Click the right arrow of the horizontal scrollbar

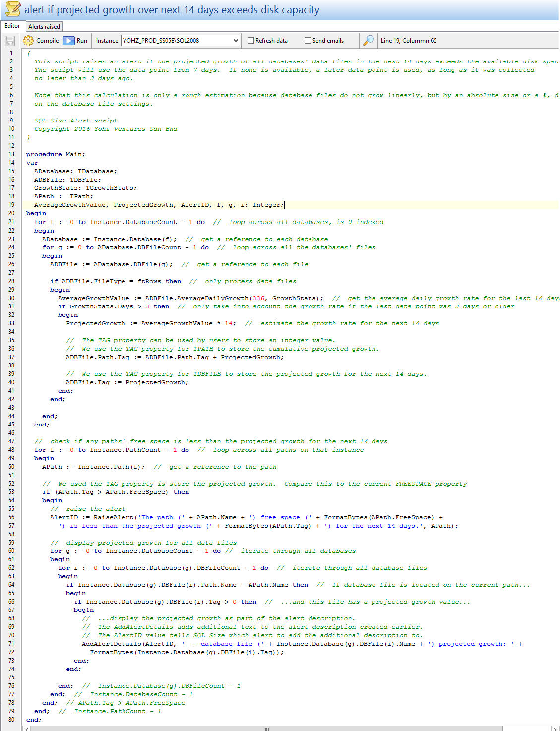point(555,728)
